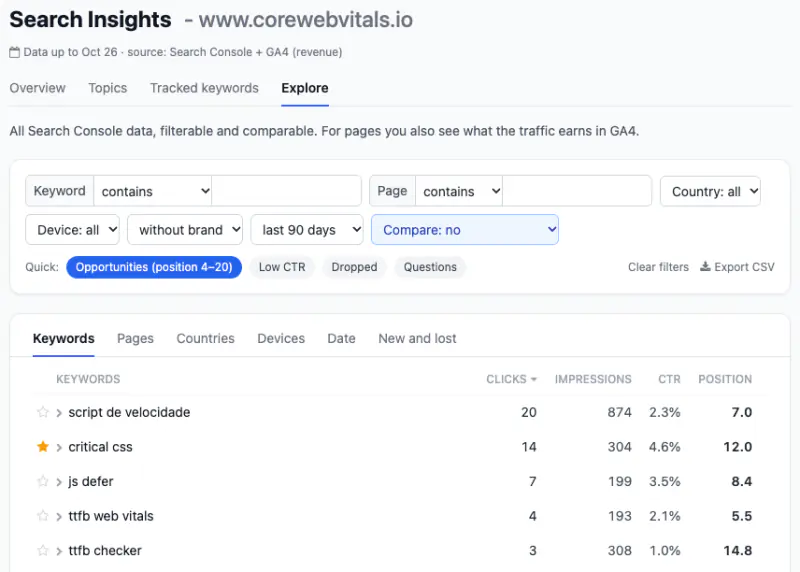Click the position value 12.0
Image resolution: width=800 pixels, height=572 pixels.
[738, 446]
